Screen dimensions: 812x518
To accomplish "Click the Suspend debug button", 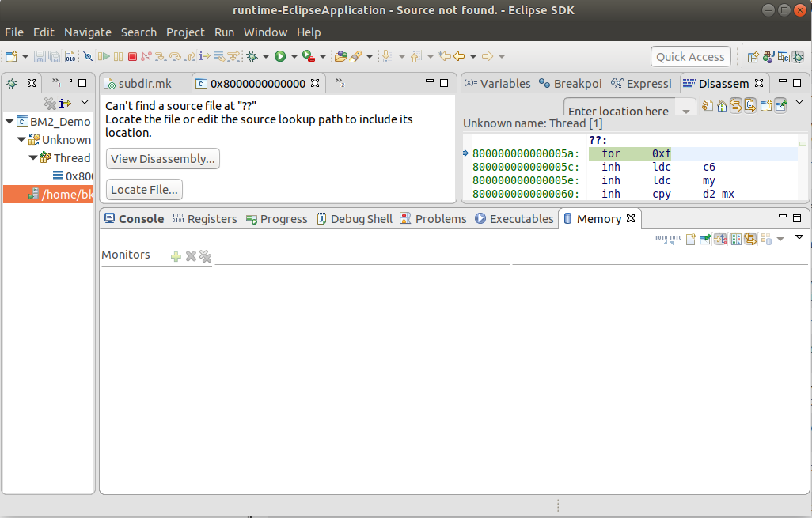I will point(119,56).
